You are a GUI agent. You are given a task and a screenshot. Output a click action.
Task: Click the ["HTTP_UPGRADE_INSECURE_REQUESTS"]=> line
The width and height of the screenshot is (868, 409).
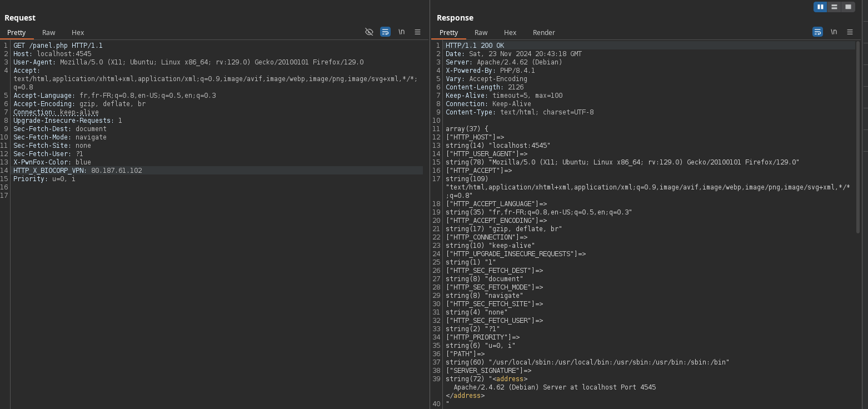[516, 254]
